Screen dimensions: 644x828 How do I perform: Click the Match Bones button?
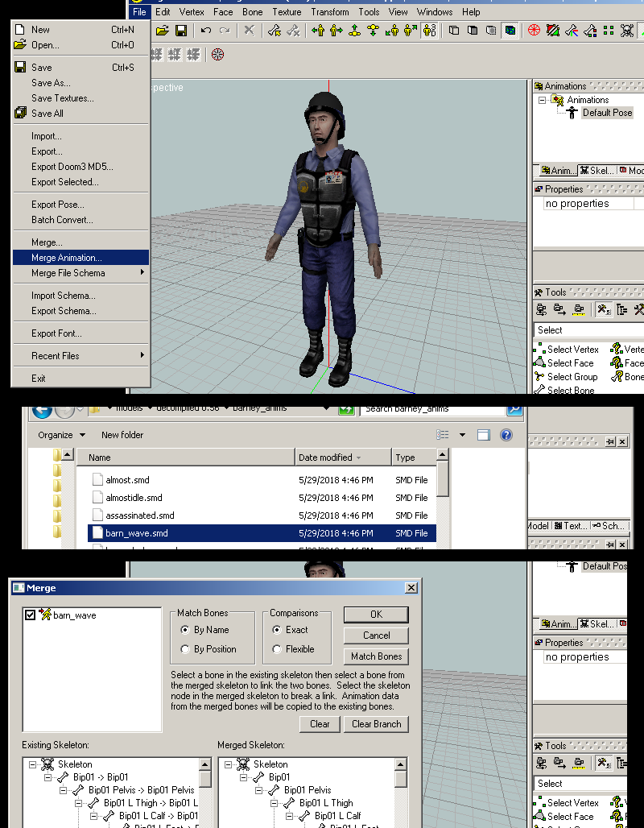point(376,656)
